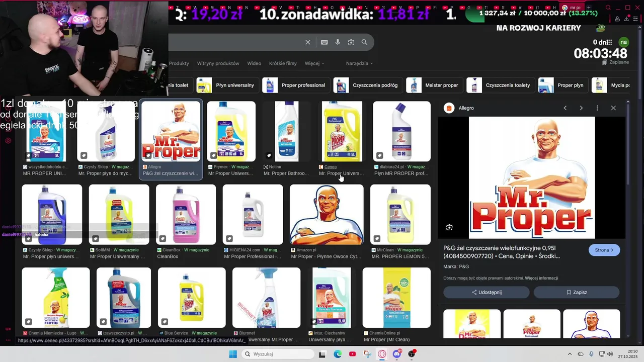Click the product title 'P&G żel czyszczenie wielofunkcyjne'

(x=501, y=252)
